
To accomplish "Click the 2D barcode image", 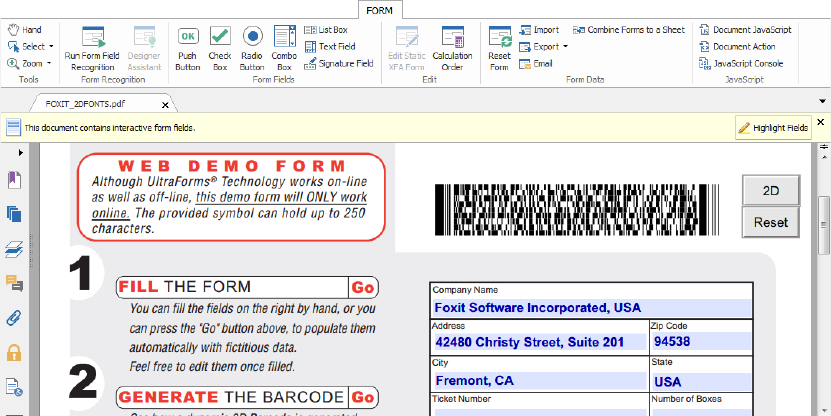I will pos(577,210).
